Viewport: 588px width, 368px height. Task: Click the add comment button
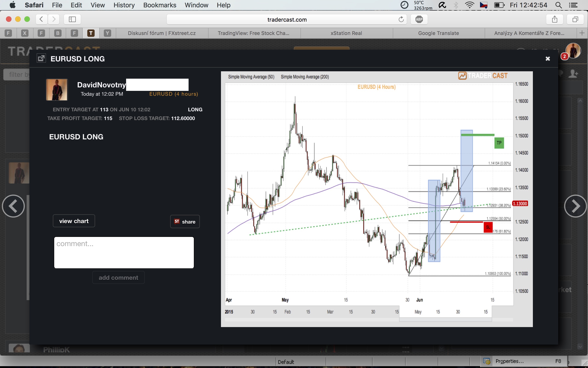(x=118, y=277)
